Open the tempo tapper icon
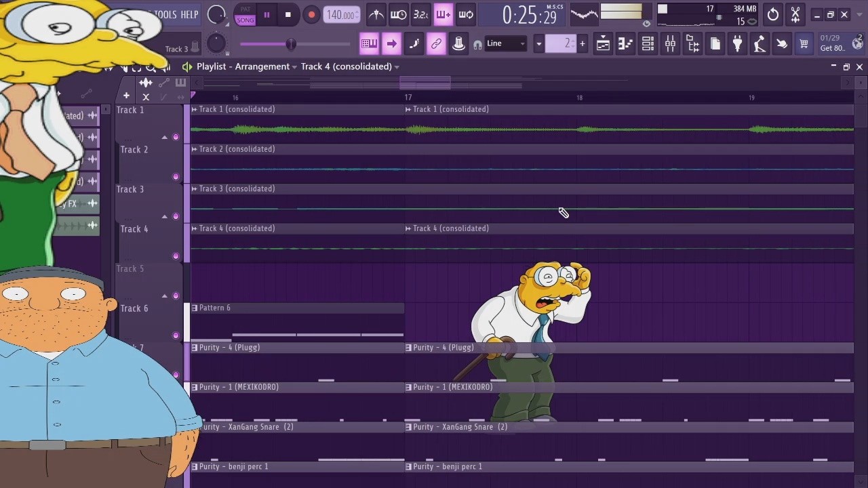The image size is (868, 488). coord(759,44)
